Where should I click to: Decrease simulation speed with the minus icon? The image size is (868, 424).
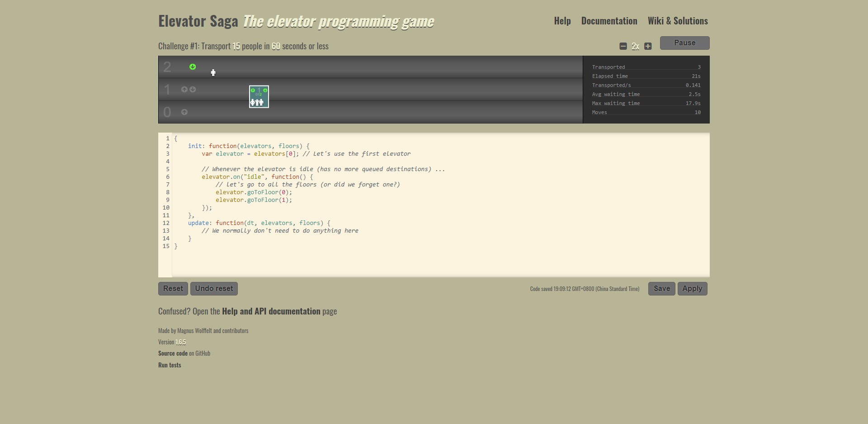click(x=623, y=46)
